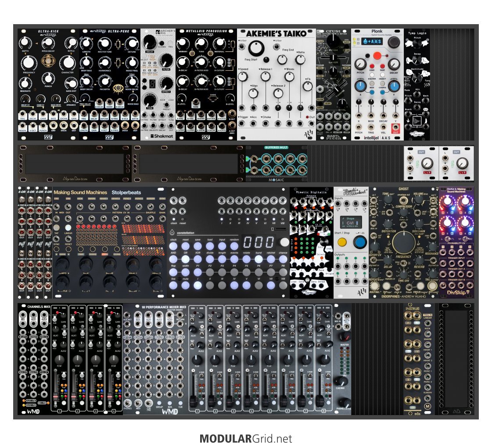The width and height of the screenshot is (492, 448).
Task: Select the BUFFERED MULT Mosaic module
Action: tap(277, 163)
